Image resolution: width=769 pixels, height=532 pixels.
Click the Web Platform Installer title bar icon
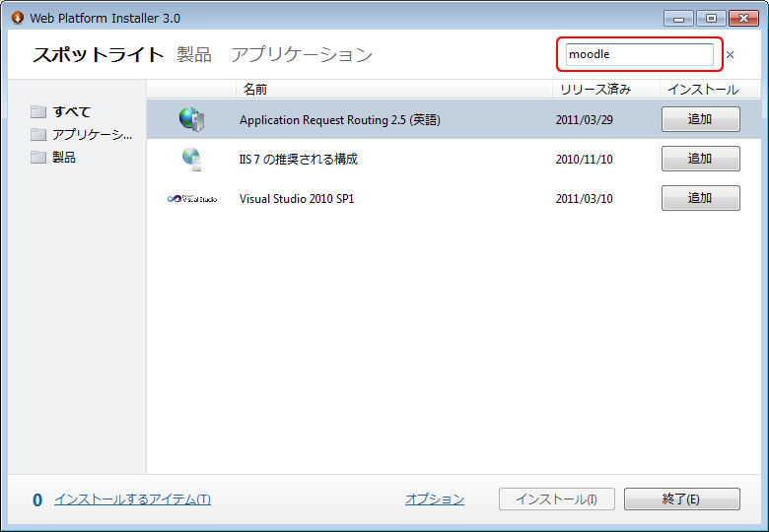coord(16,18)
